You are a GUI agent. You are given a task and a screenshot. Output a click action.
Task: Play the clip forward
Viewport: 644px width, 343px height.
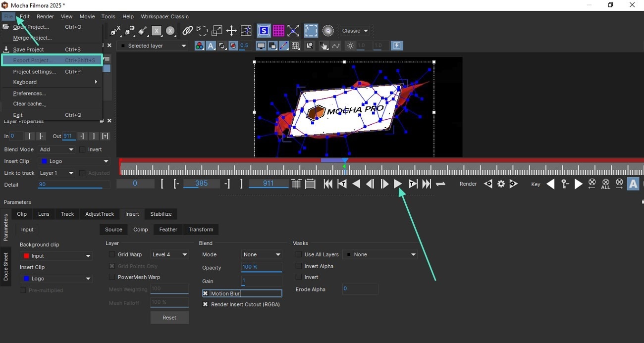tap(398, 184)
